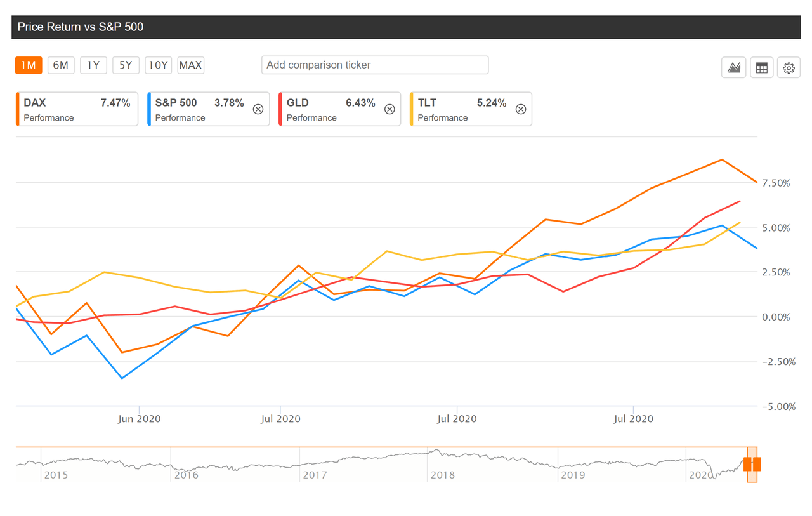Open chart settings gear icon
The width and height of the screenshot is (812, 516).
click(x=789, y=67)
